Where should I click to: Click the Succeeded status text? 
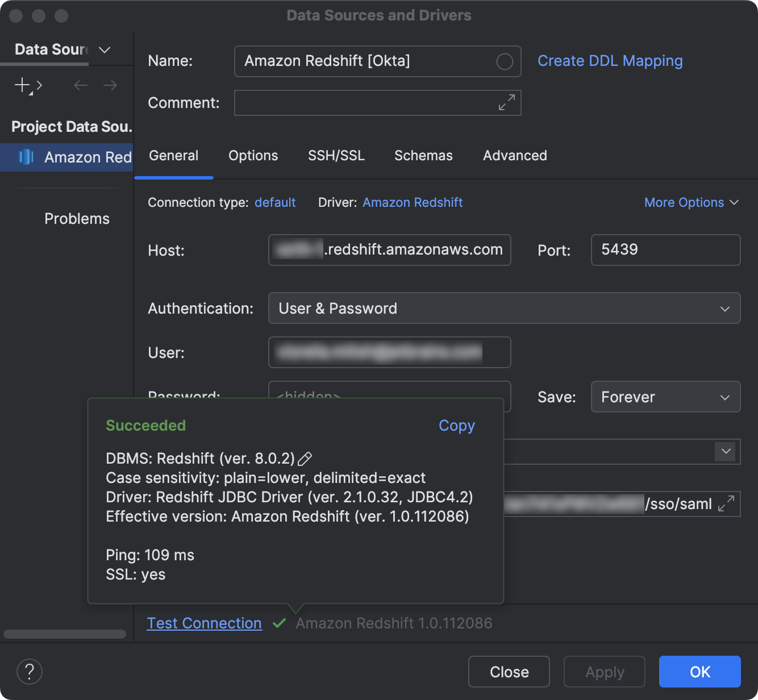coord(146,426)
